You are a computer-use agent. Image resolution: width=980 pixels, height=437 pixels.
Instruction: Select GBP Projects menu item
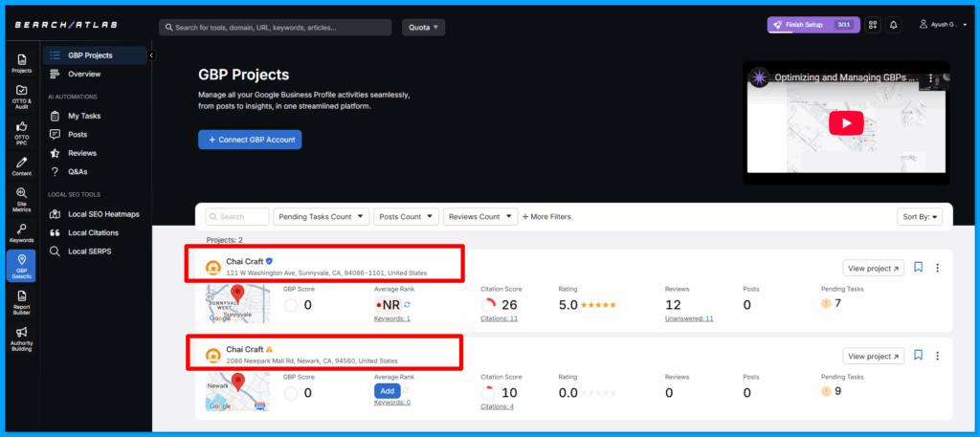pos(95,55)
